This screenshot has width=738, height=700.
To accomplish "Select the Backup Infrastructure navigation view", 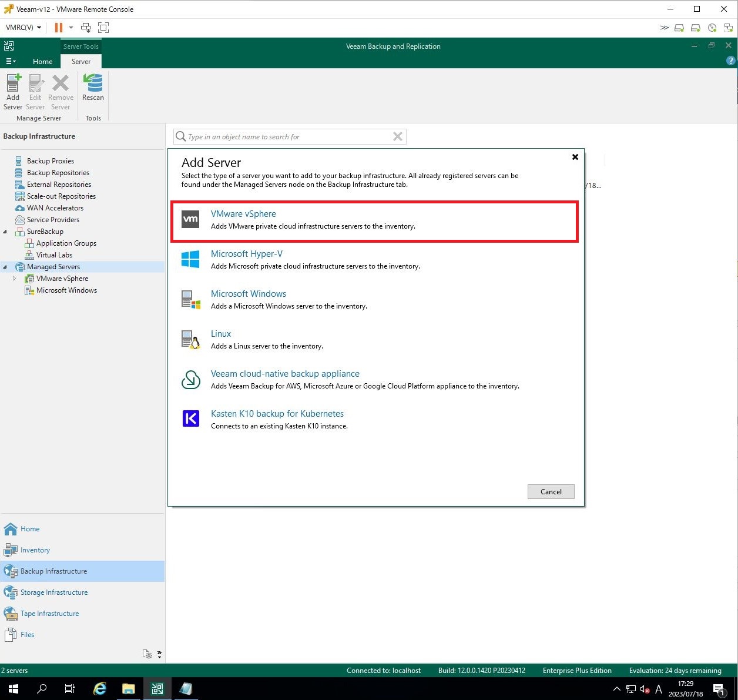I will pyautogui.click(x=82, y=571).
